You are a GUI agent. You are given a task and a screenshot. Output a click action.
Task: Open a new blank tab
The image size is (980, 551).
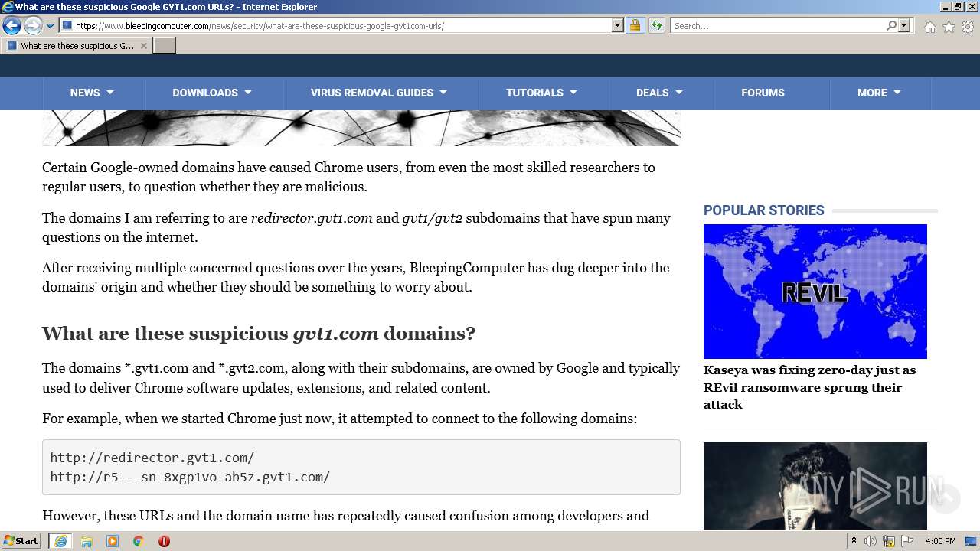(x=165, y=46)
